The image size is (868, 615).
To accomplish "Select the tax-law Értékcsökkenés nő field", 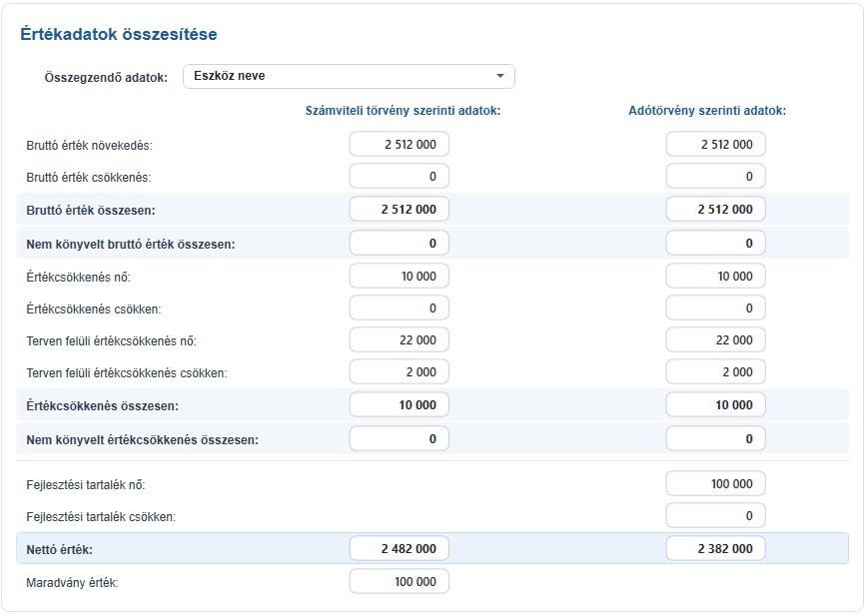I will 716,277.
